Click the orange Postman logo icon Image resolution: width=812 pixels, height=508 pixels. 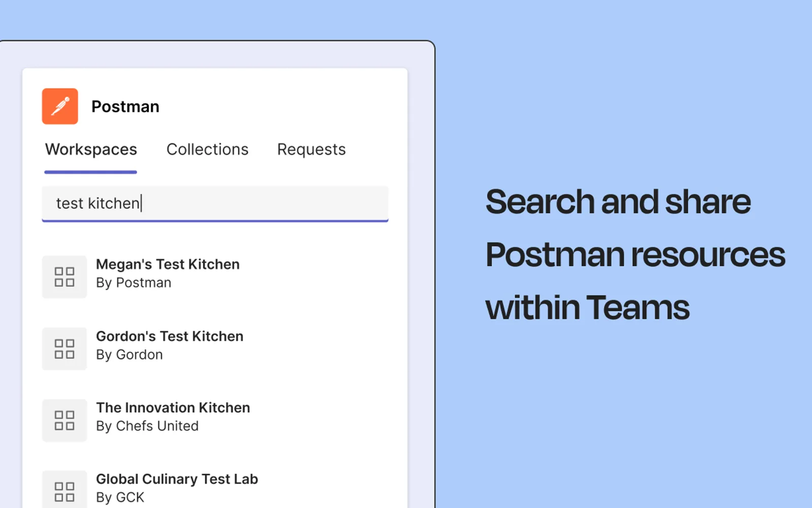pos(60,106)
